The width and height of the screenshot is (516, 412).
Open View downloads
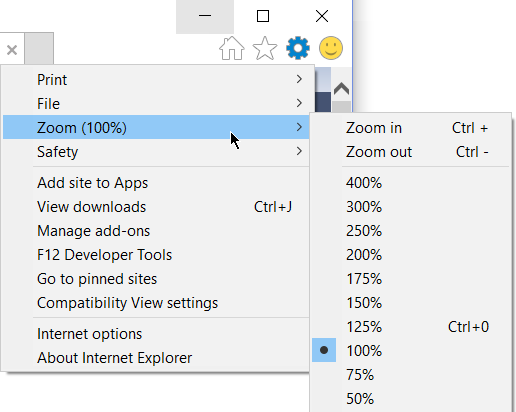pos(156,207)
